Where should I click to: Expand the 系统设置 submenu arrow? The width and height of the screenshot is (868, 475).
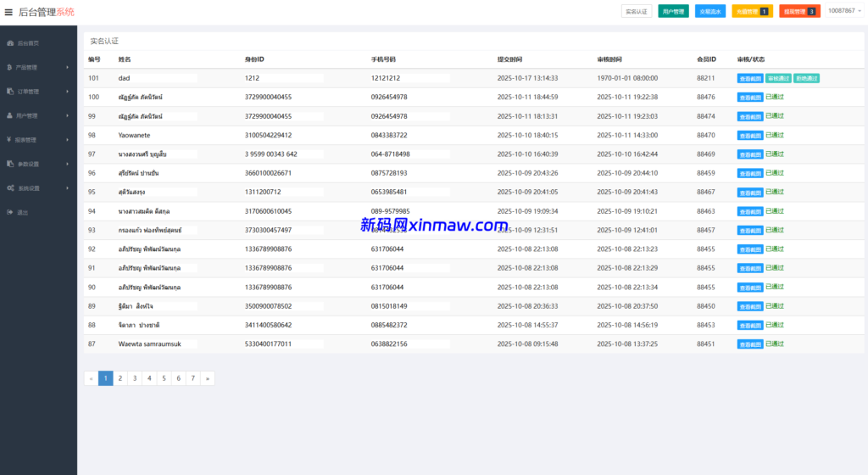68,188
